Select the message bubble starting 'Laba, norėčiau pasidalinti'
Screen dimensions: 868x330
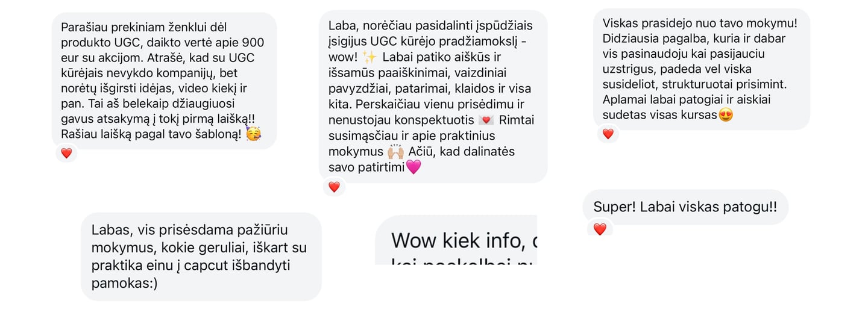433,96
